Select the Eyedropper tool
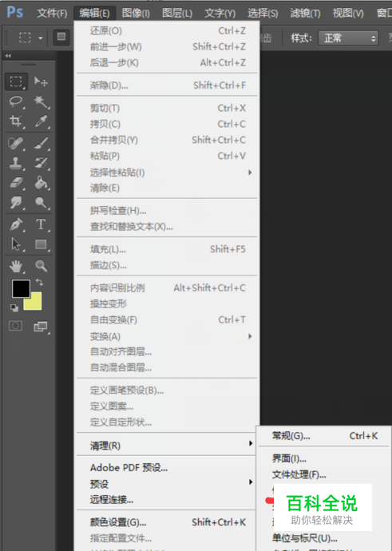Image resolution: width=392 pixels, height=551 pixels. coord(41,121)
